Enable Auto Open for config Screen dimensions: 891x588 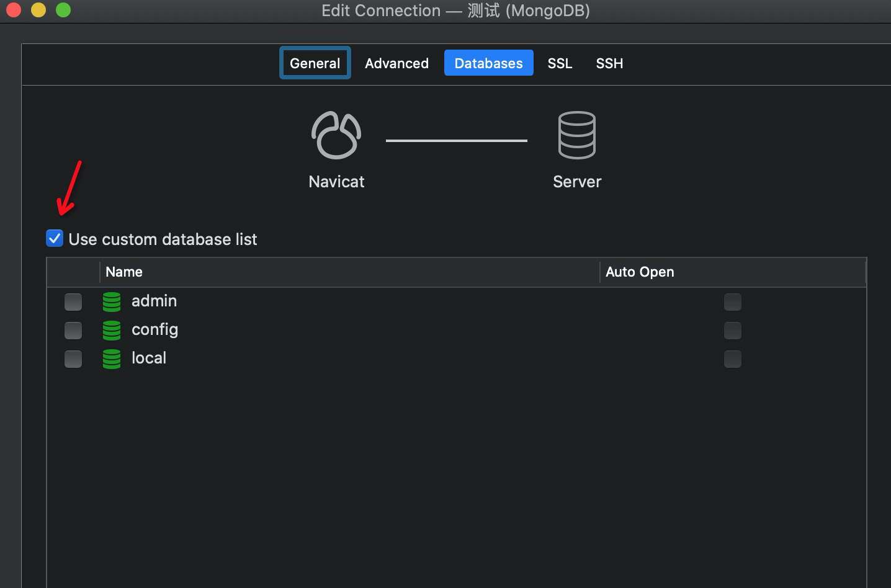tap(733, 331)
